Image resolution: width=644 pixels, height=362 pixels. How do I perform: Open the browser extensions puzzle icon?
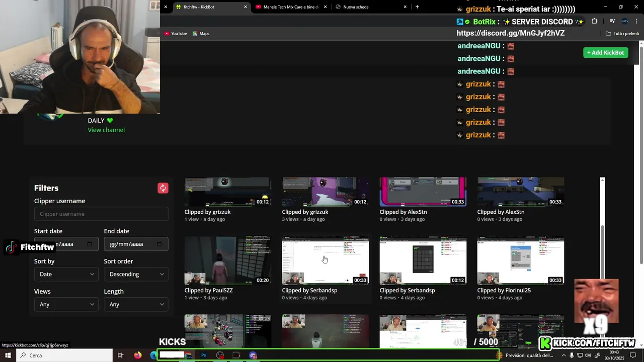pyautogui.click(x=594, y=21)
